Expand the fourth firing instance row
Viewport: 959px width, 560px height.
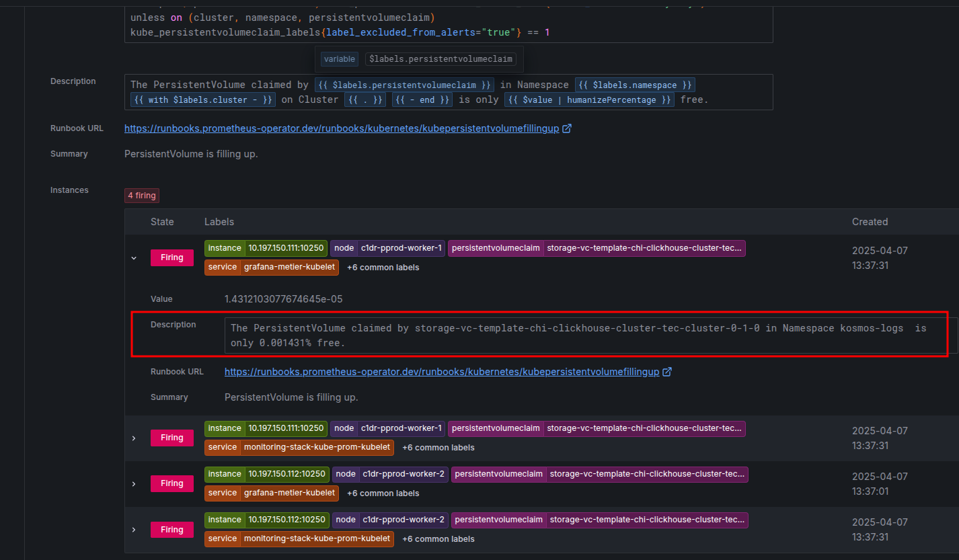[x=134, y=529]
